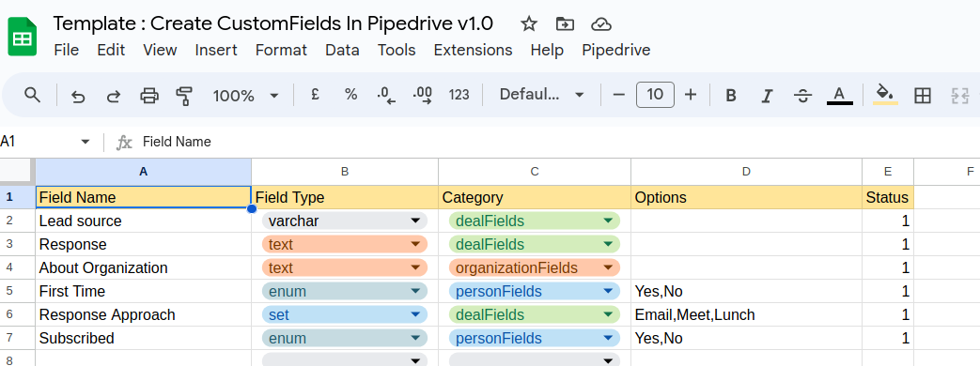Click the document title to rename
The height and width of the screenshot is (366, 980).
273,23
